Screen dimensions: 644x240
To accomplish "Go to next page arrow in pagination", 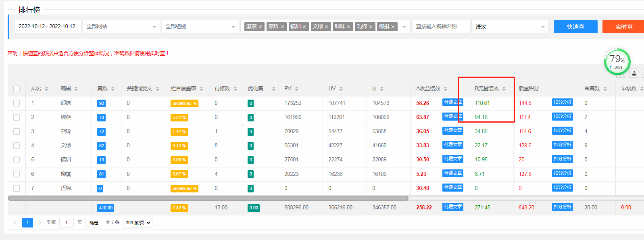I will (40, 222).
